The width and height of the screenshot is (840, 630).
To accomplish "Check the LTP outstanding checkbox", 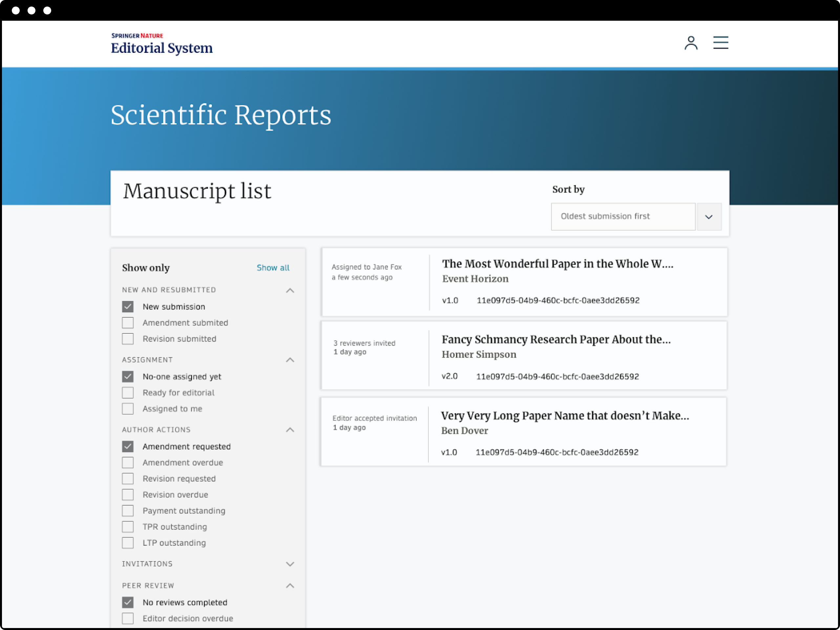I will (128, 543).
